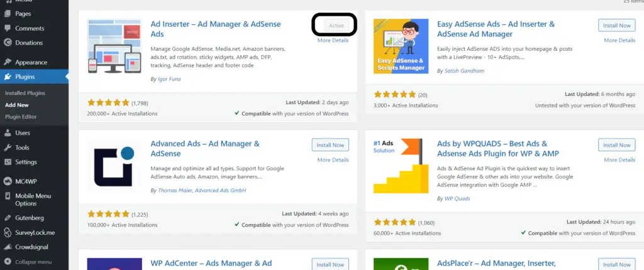Screen dimensions: 644x270
Task: Click the Users person icon
Action: [x=8, y=133]
